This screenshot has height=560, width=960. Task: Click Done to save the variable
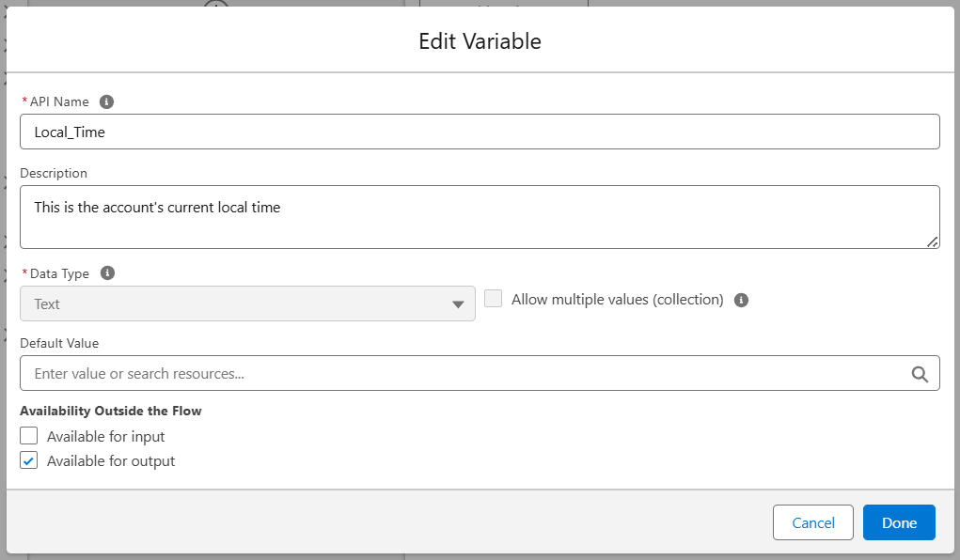coord(899,523)
